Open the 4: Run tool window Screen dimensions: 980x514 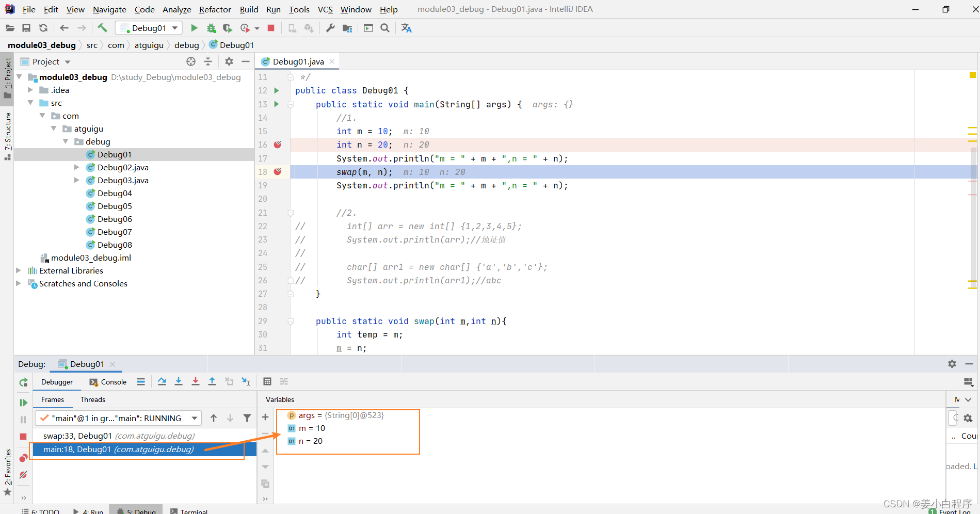click(x=88, y=511)
